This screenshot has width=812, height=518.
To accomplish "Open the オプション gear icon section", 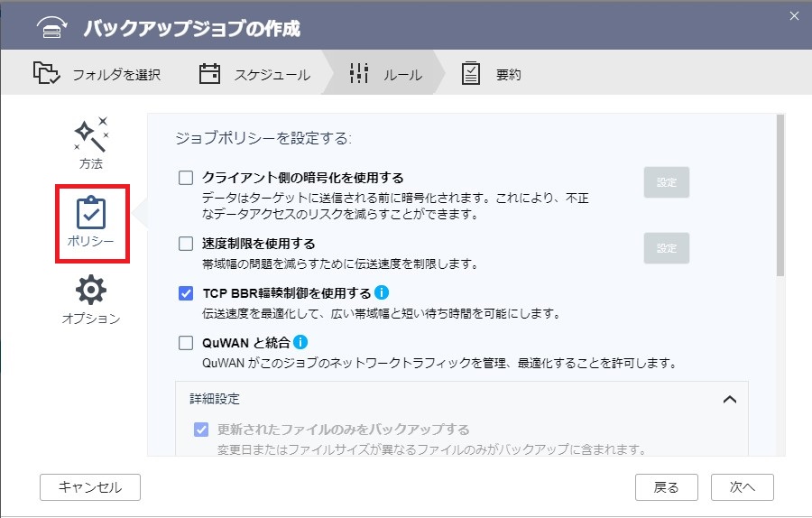I will (x=91, y=290).
